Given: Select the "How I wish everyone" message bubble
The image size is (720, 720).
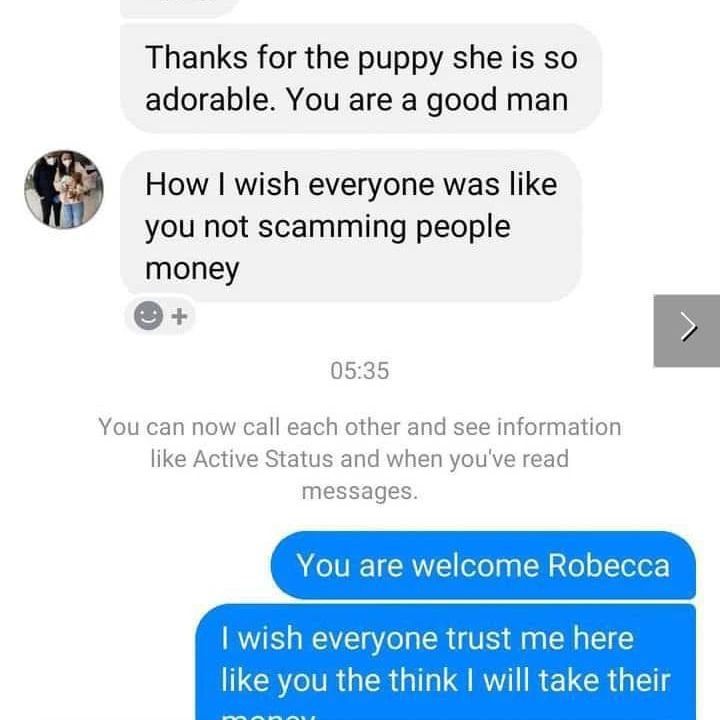Looking at the screenshot, I should (351, 226).
